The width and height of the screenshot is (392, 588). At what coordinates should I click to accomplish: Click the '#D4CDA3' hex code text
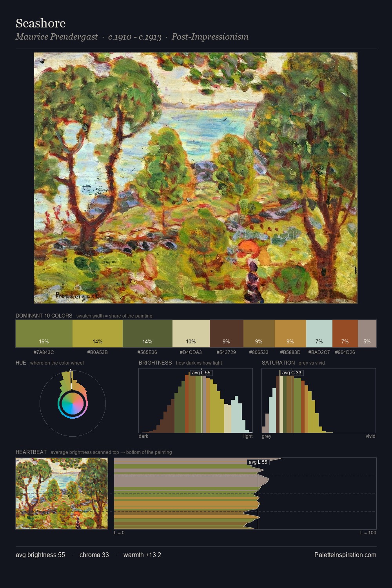click(x=191, y=352)
